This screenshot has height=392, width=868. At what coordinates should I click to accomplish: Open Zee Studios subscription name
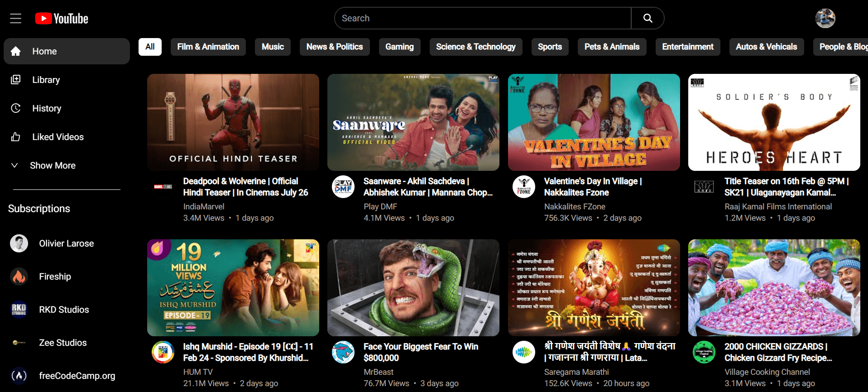click(63, 343)
